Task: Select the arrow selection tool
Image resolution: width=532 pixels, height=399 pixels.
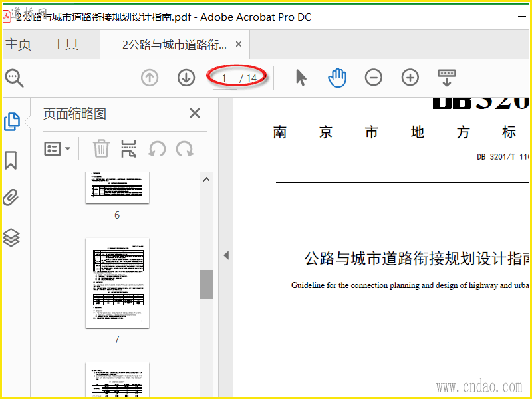Action: pos(301,78)
